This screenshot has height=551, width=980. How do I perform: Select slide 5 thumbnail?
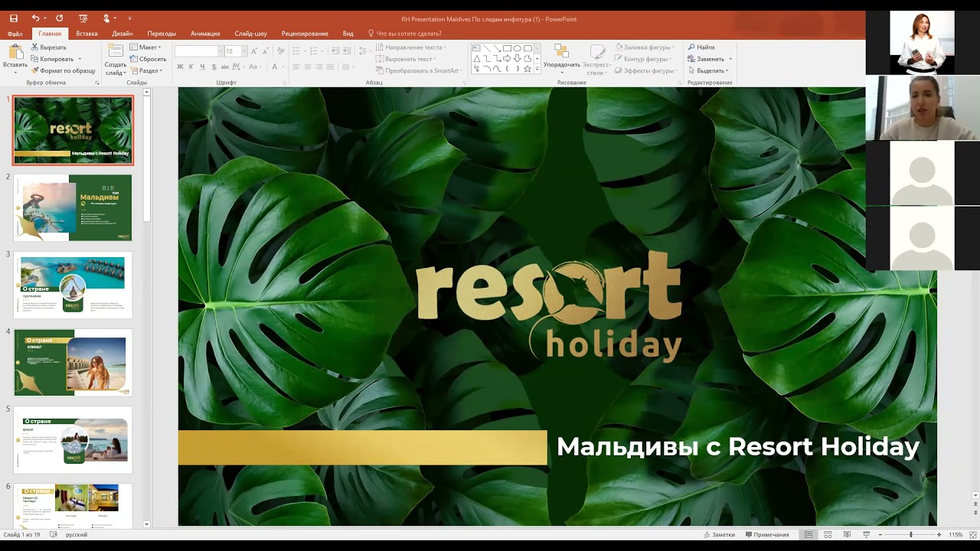pyautogui.click(x=73, y=439)
